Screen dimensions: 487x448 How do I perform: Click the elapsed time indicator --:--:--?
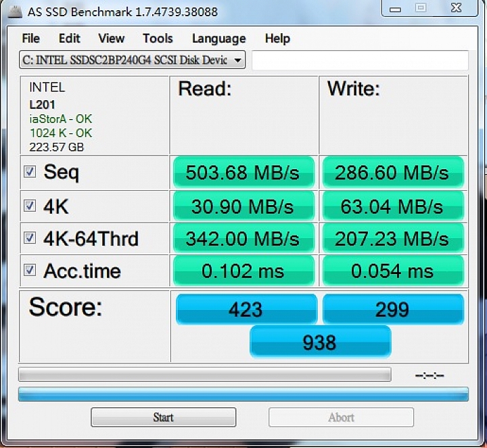(x=430, y=376)
